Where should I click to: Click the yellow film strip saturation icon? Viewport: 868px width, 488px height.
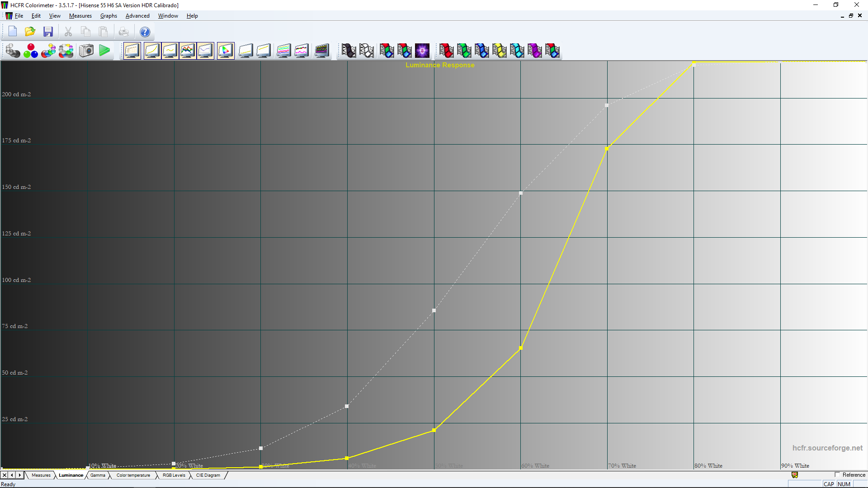[x=500, y=51]
